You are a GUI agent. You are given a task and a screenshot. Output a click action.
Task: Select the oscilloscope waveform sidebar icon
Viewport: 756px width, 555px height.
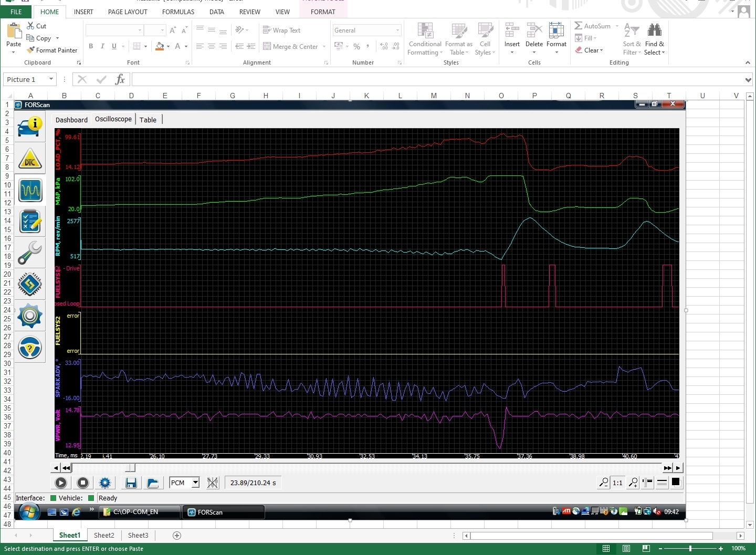coord(30,190)
